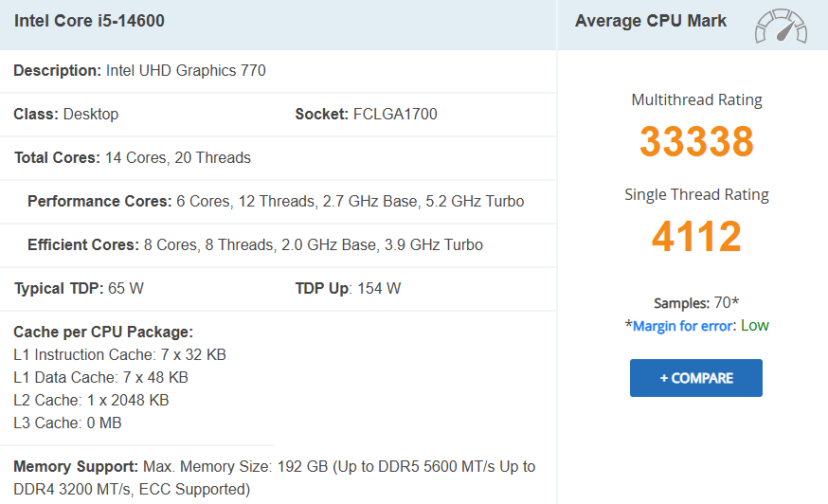Click the Samples: 70* text
Image resolution: width=828 pixels, height=504 pixels.
tap(696, 303)
